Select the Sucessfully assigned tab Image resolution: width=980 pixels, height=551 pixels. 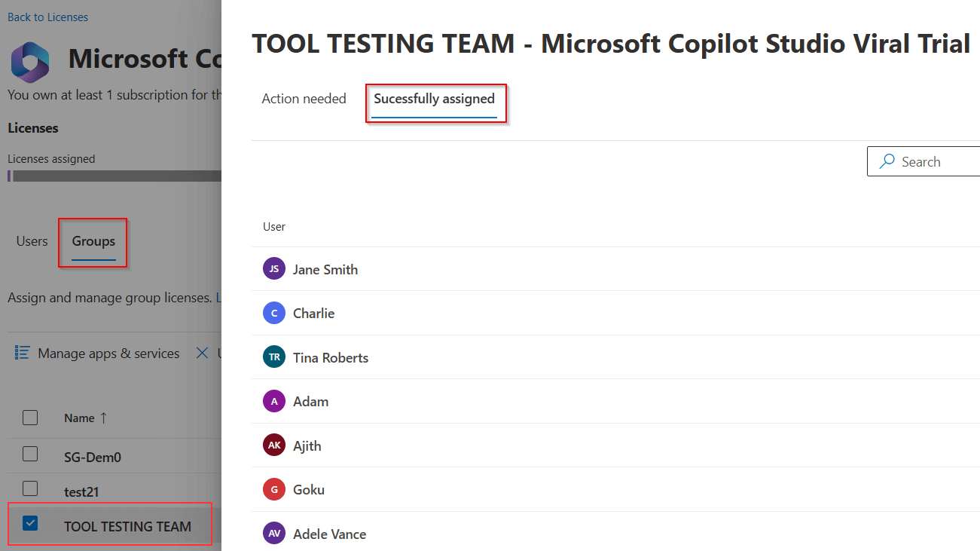tap(435, 99)
